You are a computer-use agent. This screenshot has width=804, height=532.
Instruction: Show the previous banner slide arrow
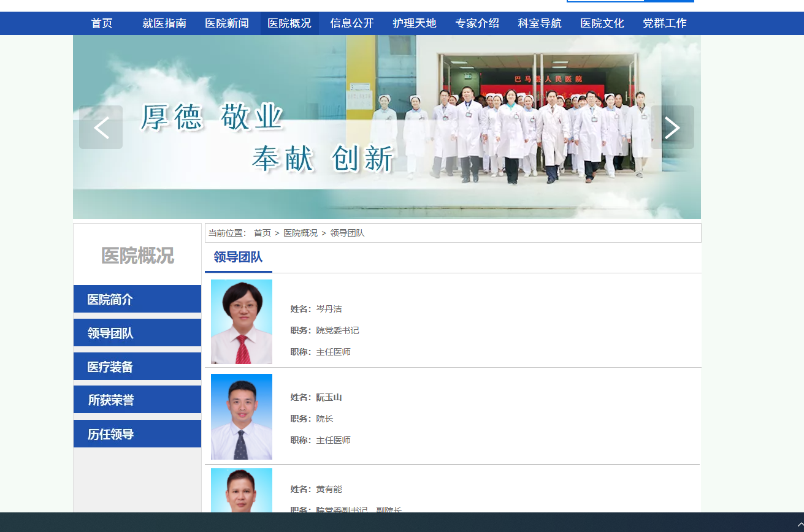click(101, 127)
